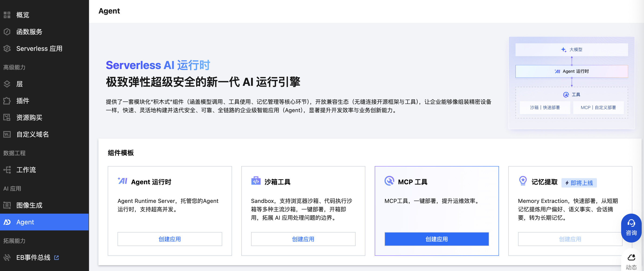Click the 层 layers icon
Screen dimensions: 644x271
[7, 84]
